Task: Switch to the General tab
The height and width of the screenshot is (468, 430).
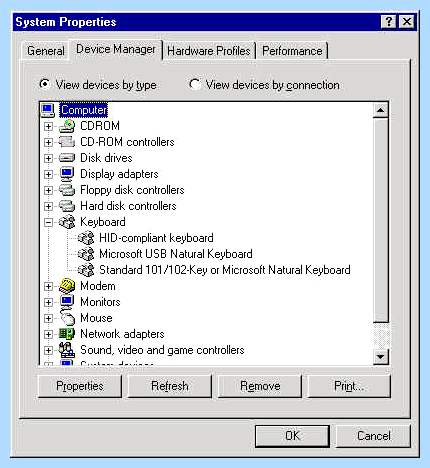Action: point(46,51)
